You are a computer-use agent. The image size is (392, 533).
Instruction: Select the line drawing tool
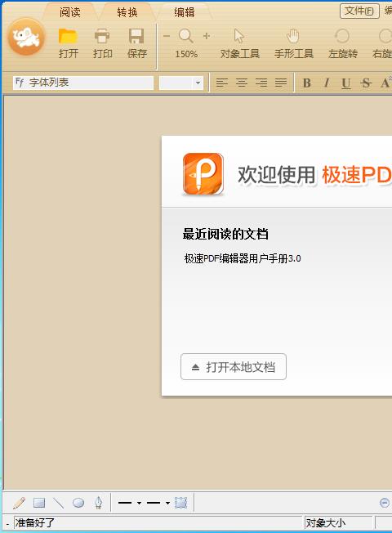coord(59,503)
